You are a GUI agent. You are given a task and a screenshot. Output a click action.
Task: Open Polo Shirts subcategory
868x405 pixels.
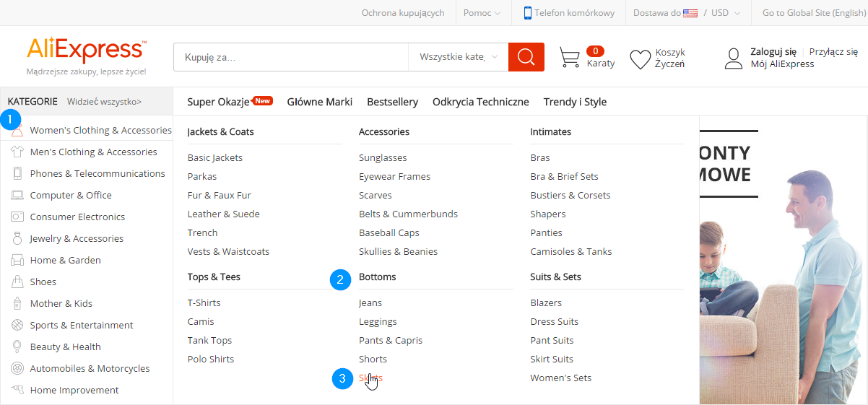[x=211, y=359]
